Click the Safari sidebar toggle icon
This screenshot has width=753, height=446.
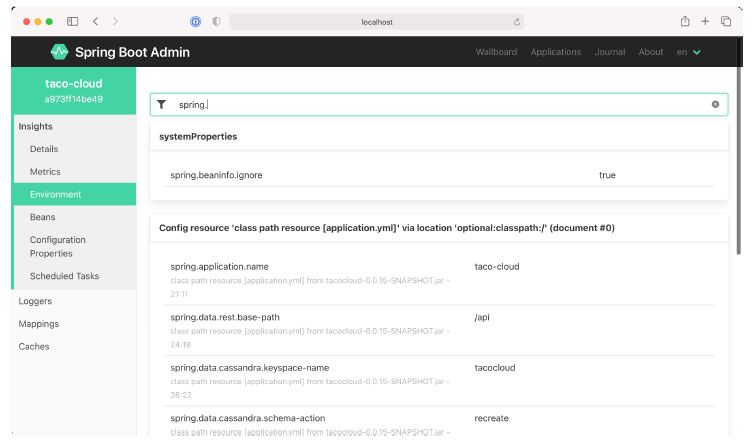(x=73, y=21)
